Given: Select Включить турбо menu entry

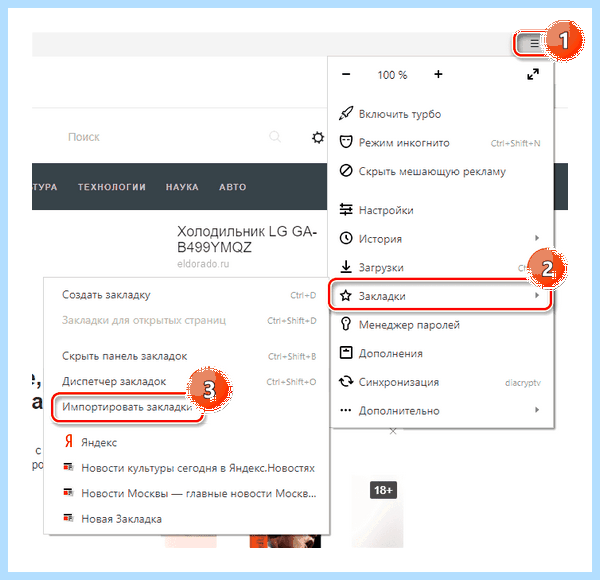Looking at the screenshot, I should (x=440, y=114).
